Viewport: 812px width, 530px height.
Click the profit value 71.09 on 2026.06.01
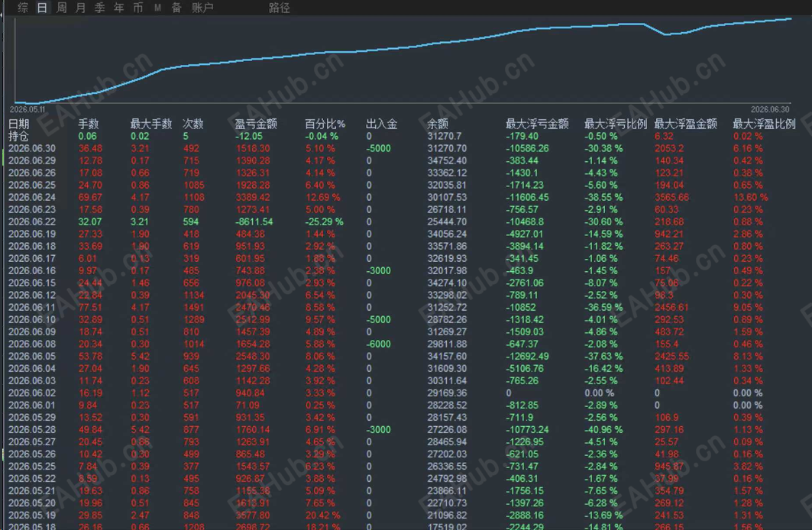(247, 406)
